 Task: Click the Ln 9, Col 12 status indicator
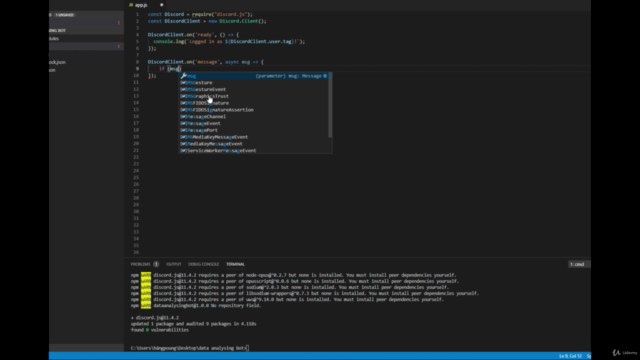click(x=570, y=356)
